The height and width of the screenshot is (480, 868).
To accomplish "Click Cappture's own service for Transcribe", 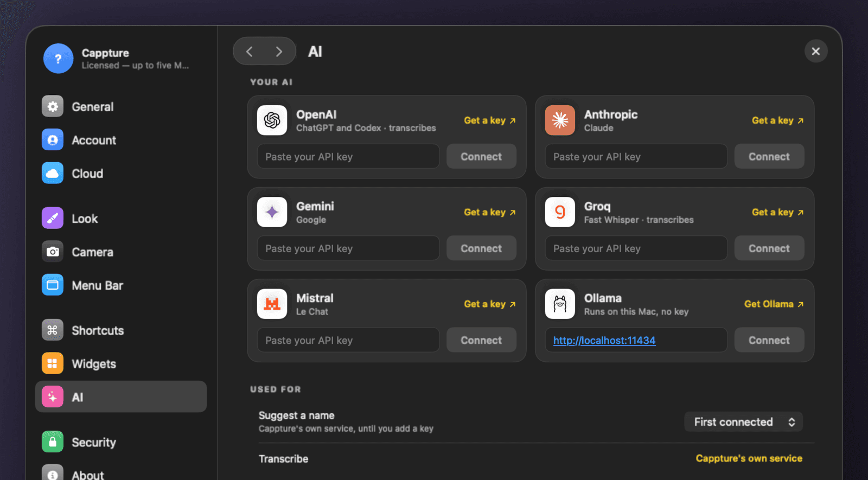I will tap(749, 458).
